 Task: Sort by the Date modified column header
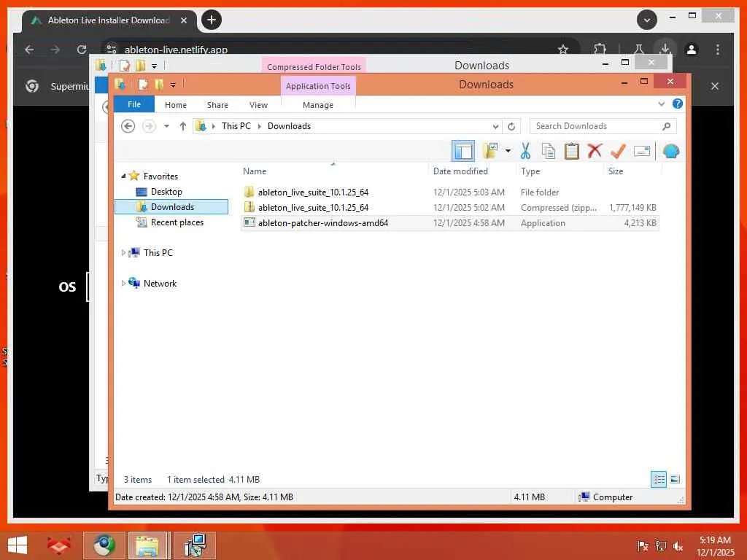pyautogui.click(x=460, y=171)
